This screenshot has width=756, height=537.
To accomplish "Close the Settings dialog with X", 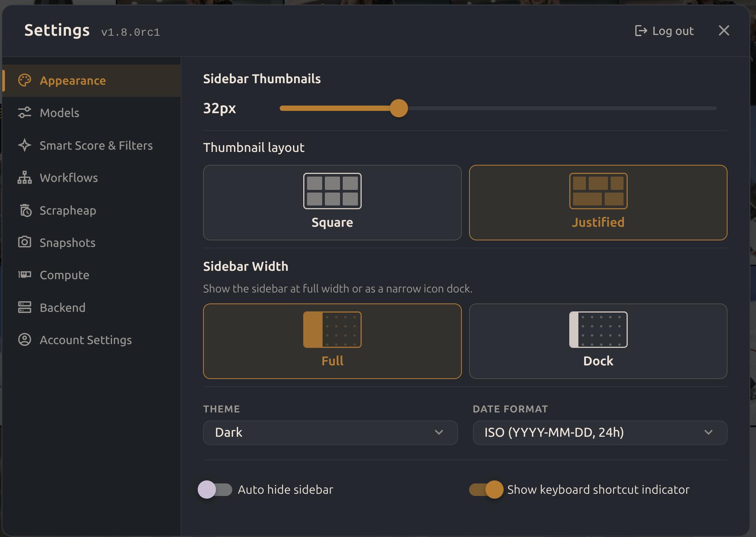I will [x=724, y=30].
